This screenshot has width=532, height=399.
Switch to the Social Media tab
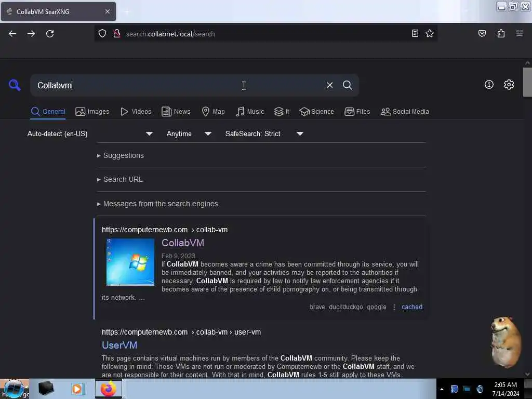[x=405, y=112]
